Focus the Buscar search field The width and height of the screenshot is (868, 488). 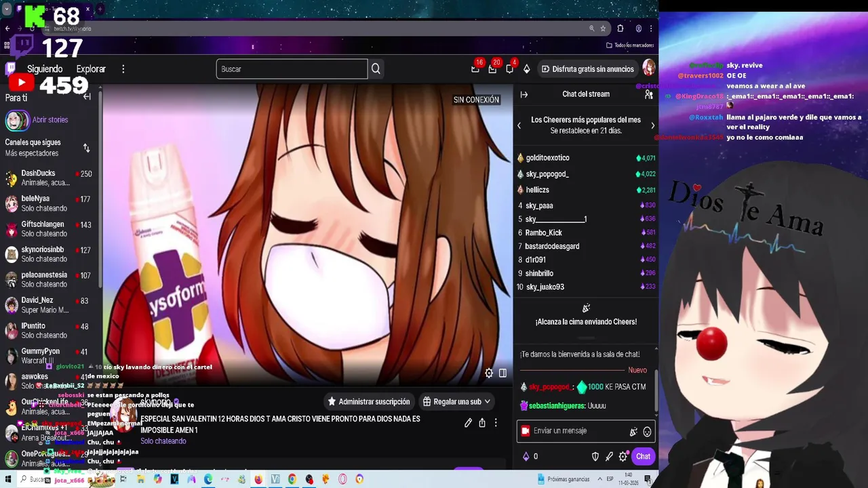pyautogui.click(x=292, y=69)
